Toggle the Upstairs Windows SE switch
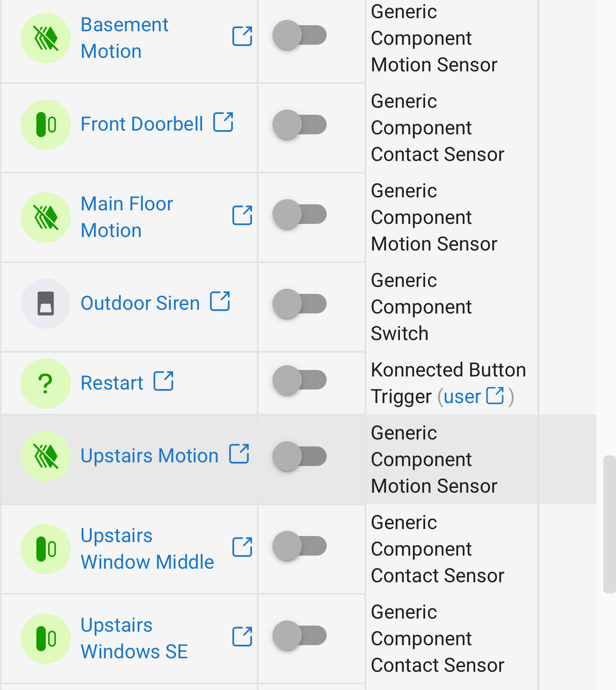 tap(300, 635)
